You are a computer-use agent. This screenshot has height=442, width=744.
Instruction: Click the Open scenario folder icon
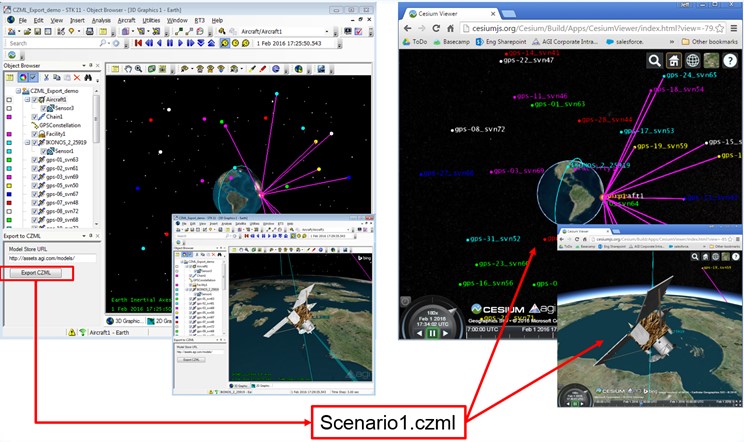[28, 31]
